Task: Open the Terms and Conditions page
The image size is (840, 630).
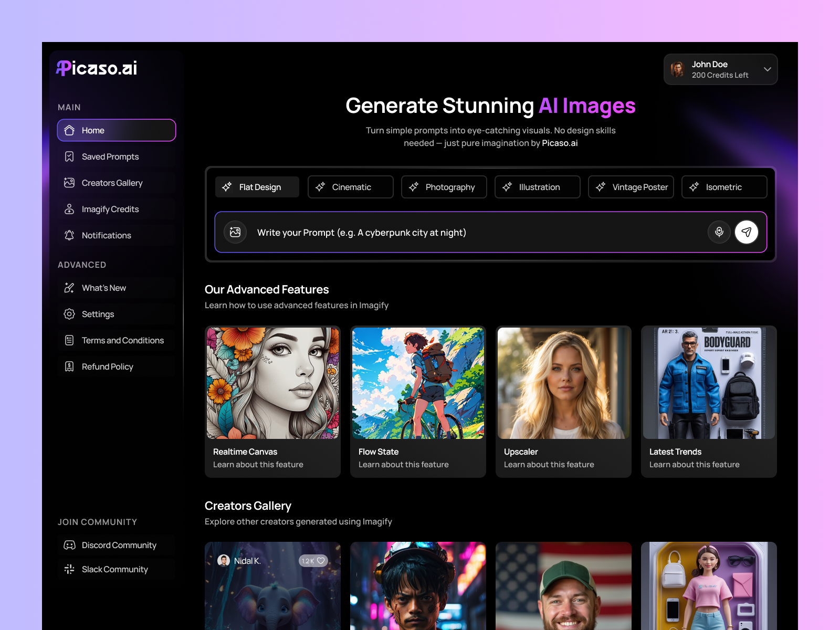Action: coord(122,340)
